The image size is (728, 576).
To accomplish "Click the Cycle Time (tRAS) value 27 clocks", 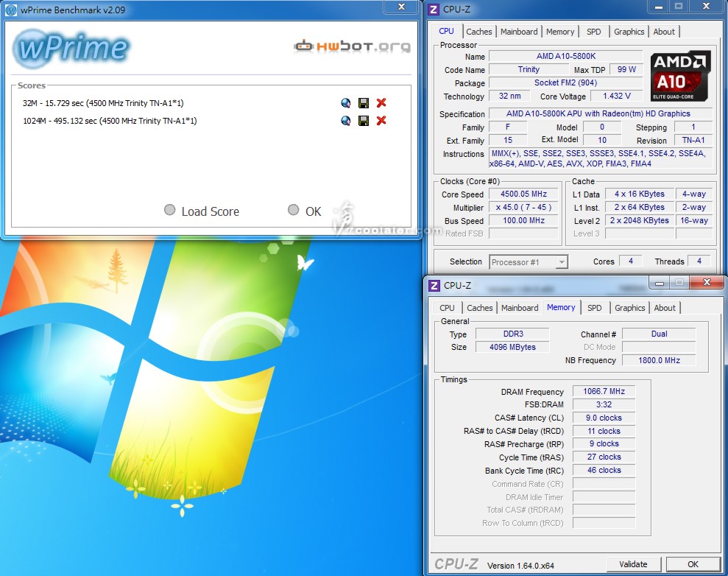I will (x=604, y=457).
